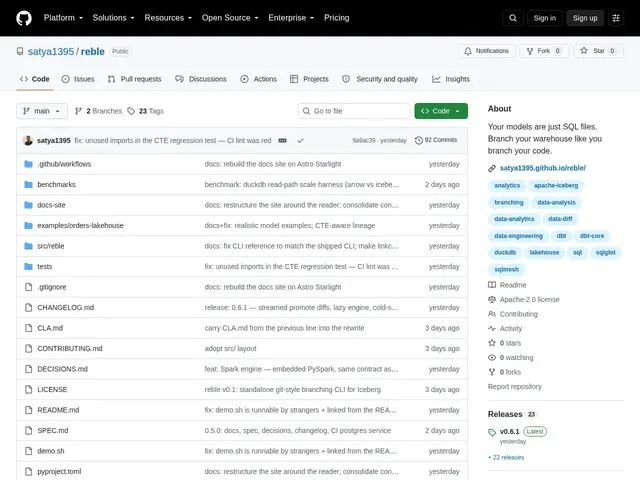
Task: Click the LICENSE file icon
Action: [x=28, y=389]
